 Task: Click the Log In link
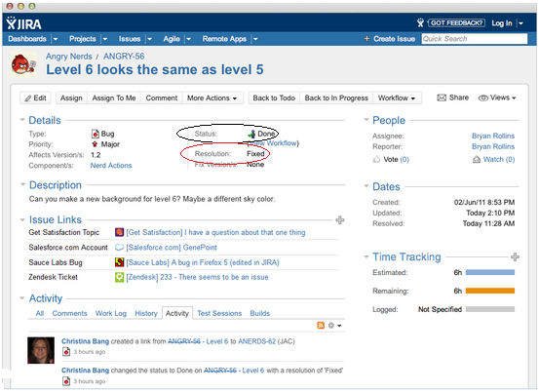click(502, 23)
